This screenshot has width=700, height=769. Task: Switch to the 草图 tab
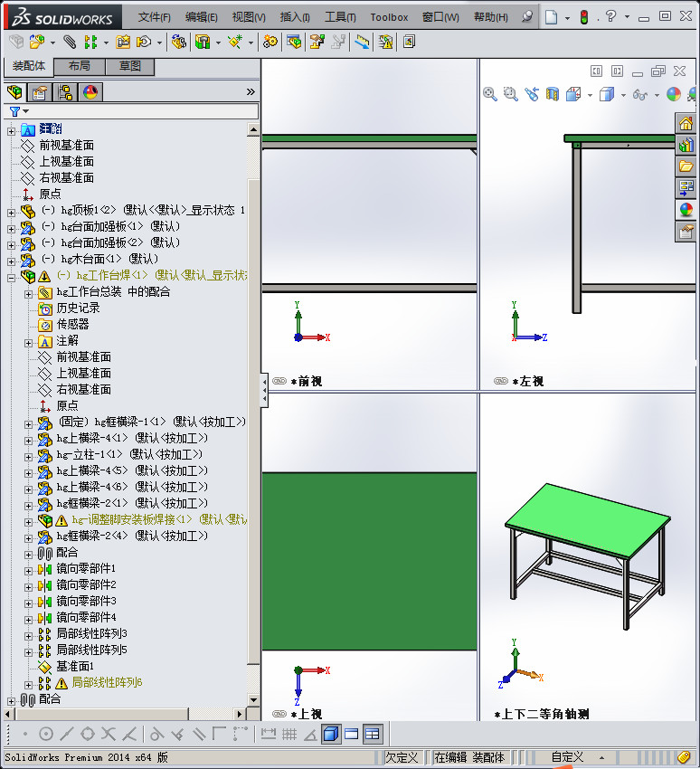tap(130, 66)
